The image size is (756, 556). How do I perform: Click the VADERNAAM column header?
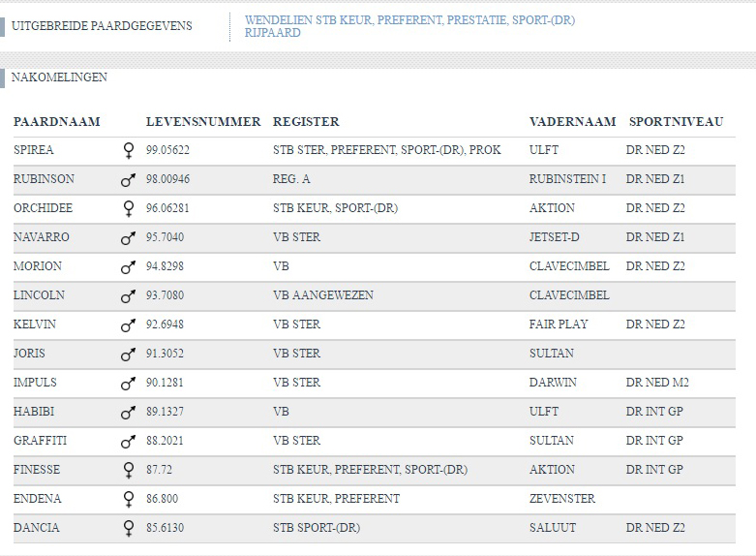(572, 122)
